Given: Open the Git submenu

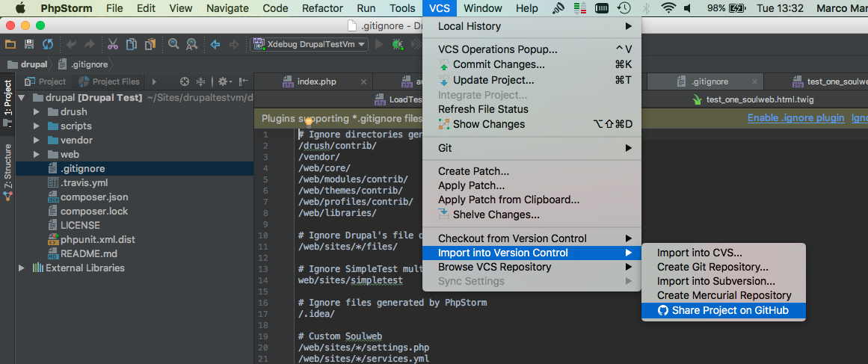Looking at the screenshot, I should [x=532, y=148].
